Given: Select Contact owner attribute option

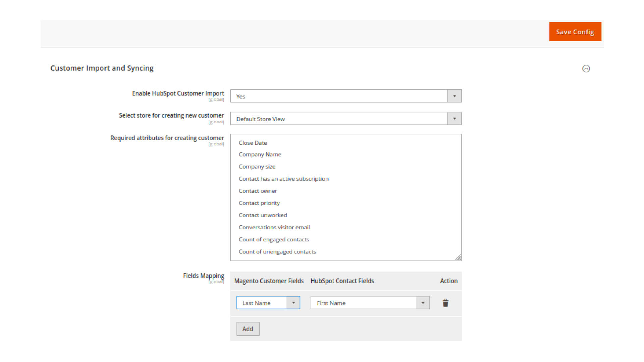Looking at the screenshot, I should [x=258, y=191].
